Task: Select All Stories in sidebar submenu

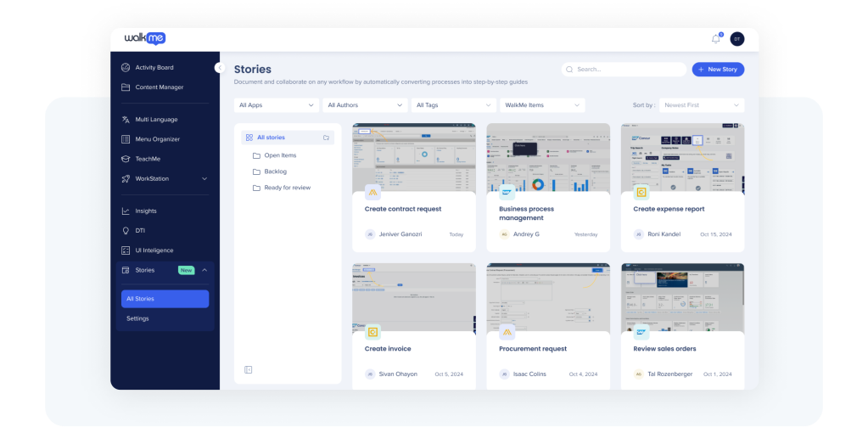Action: [x=165, y=299]
